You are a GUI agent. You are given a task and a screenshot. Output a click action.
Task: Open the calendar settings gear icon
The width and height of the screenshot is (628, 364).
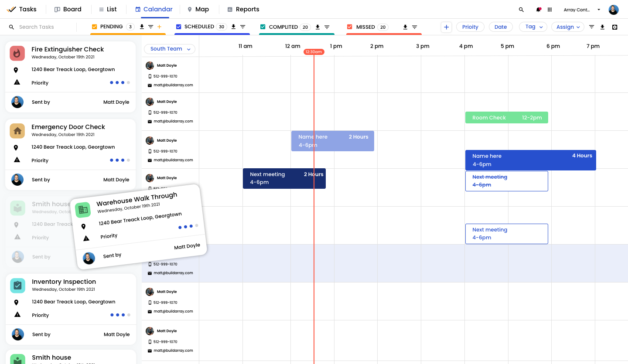click(615, 27)
